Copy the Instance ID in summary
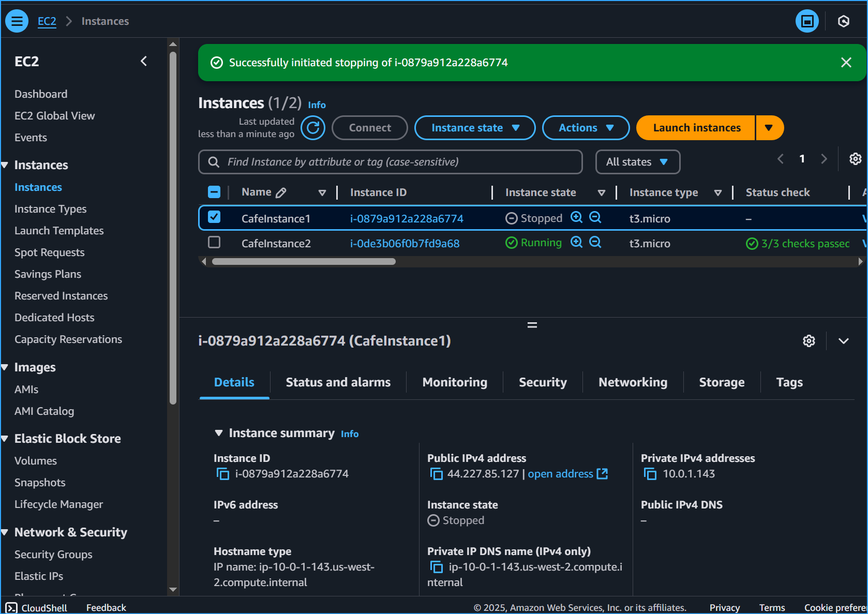 [223, 474]
